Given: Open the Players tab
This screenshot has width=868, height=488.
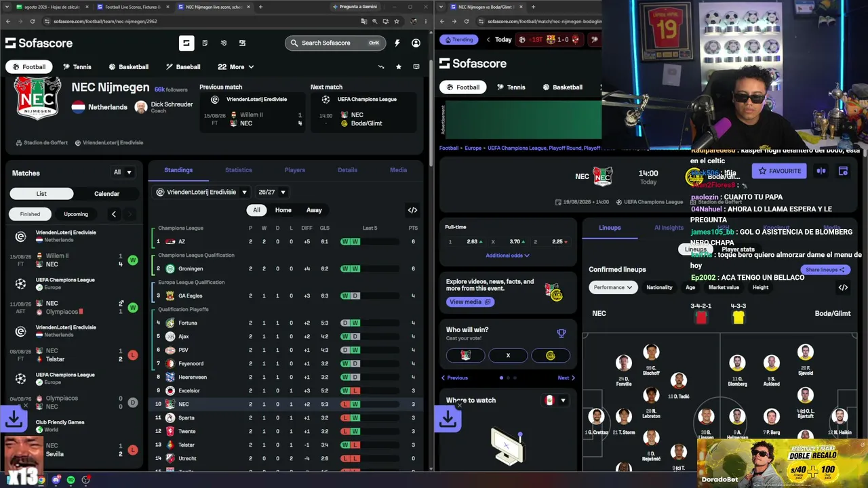Looking at the screenshot, I should 294,170.
